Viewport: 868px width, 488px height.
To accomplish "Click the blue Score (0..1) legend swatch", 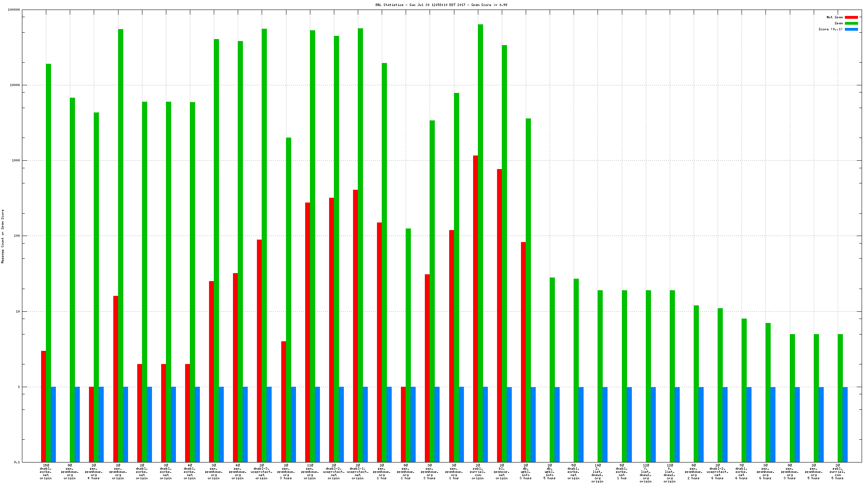I will pos(851,29).
